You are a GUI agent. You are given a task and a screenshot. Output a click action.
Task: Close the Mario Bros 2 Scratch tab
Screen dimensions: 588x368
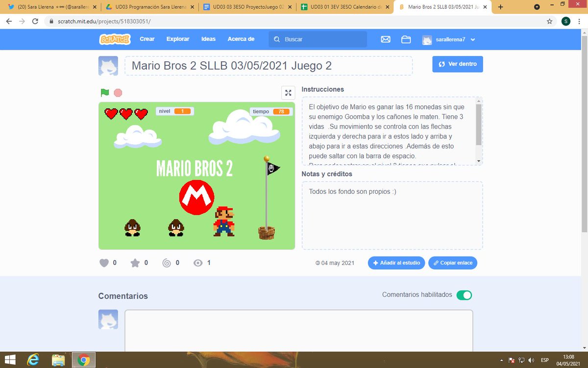[x=486, y=7]
